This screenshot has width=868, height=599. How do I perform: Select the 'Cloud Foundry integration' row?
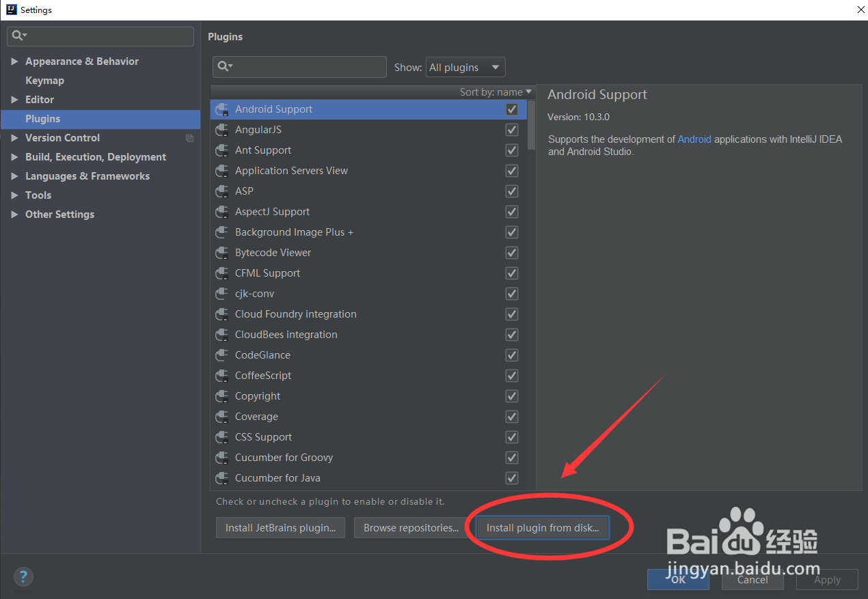[x=369, y=314]
